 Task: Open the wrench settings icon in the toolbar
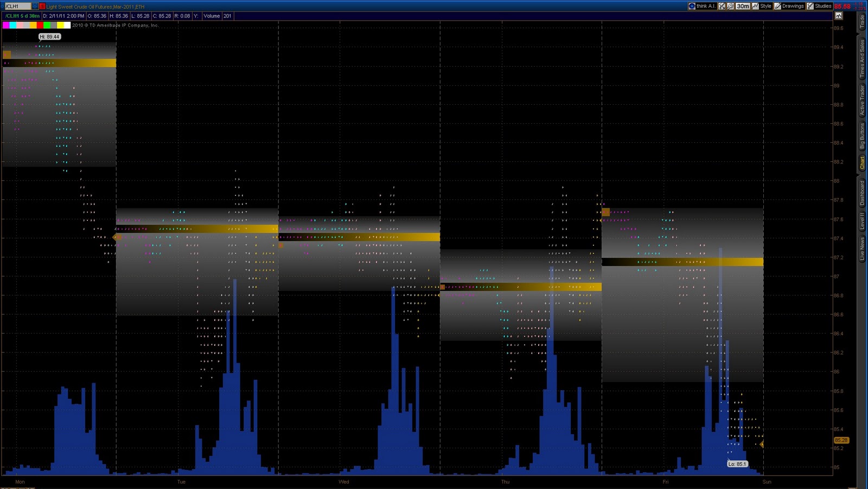tap(730, 7)
